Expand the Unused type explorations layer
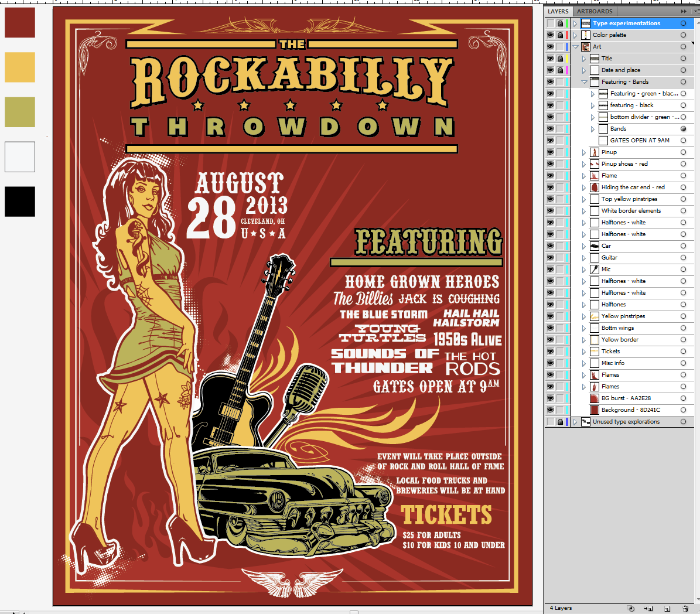Screen dimensions: 700x614 (575, 421)
